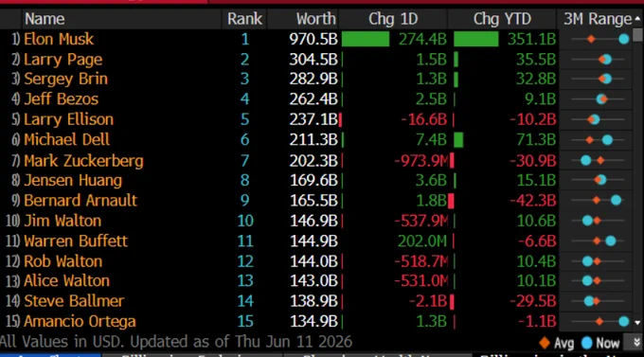Screen dimensions: 644x357
Task: Click the orange Avg legend diamond
Action: (545, 343)
